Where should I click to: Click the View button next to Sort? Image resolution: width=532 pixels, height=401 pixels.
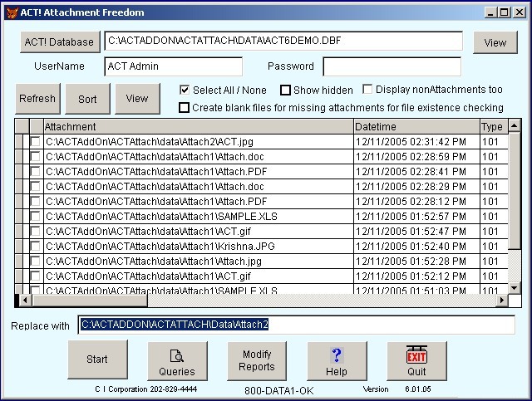(137, 99)
